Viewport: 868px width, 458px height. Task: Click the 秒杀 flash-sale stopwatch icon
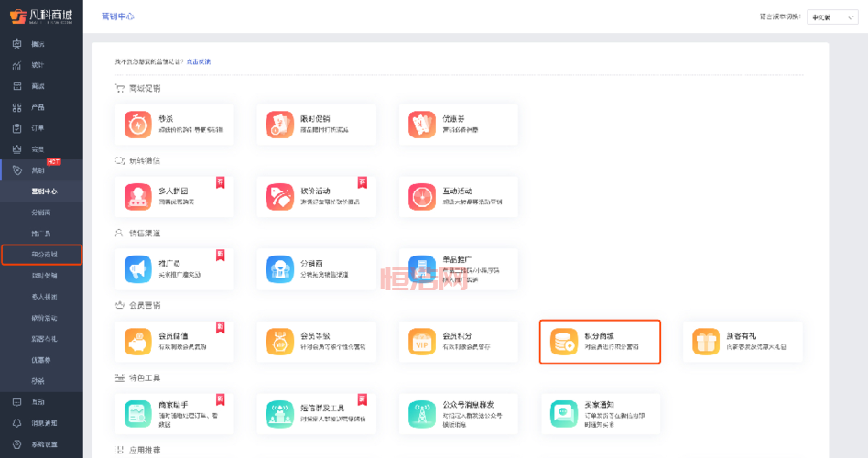point(139,125)
